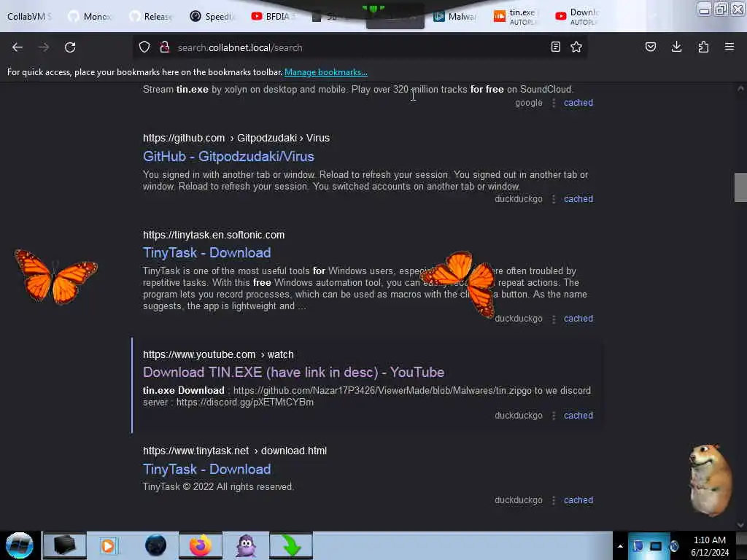Open cached link for SoundCloud result
Screen dimensions: 747x560
pyautogui.click(x=578, y=103)
